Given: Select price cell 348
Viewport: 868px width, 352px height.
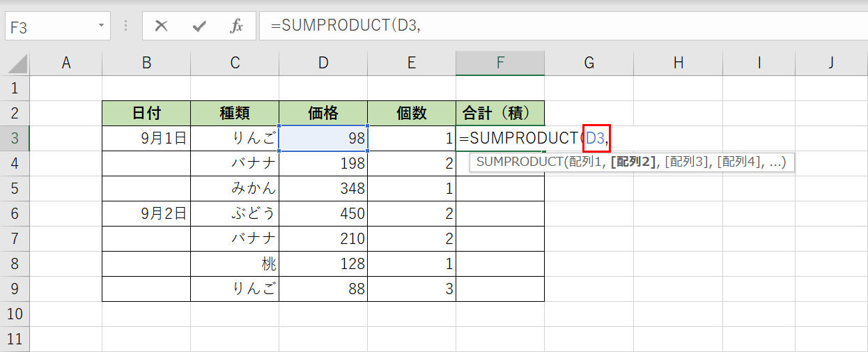Looking at the screenshot, I should point(323,188).
